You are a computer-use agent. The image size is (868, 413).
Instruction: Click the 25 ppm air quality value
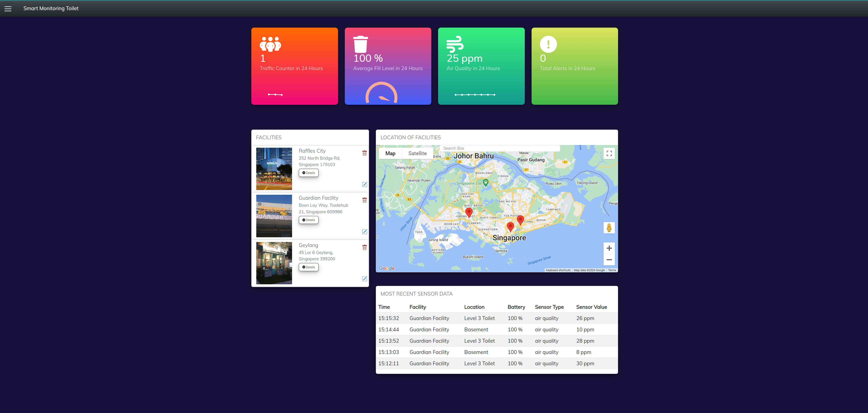464,58
